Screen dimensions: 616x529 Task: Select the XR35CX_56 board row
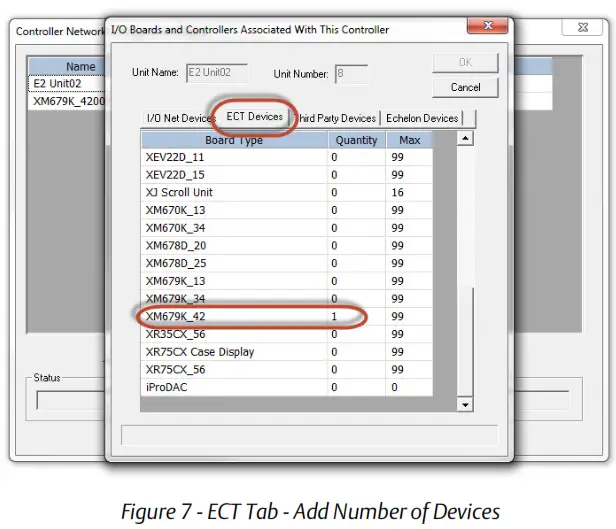287,334
